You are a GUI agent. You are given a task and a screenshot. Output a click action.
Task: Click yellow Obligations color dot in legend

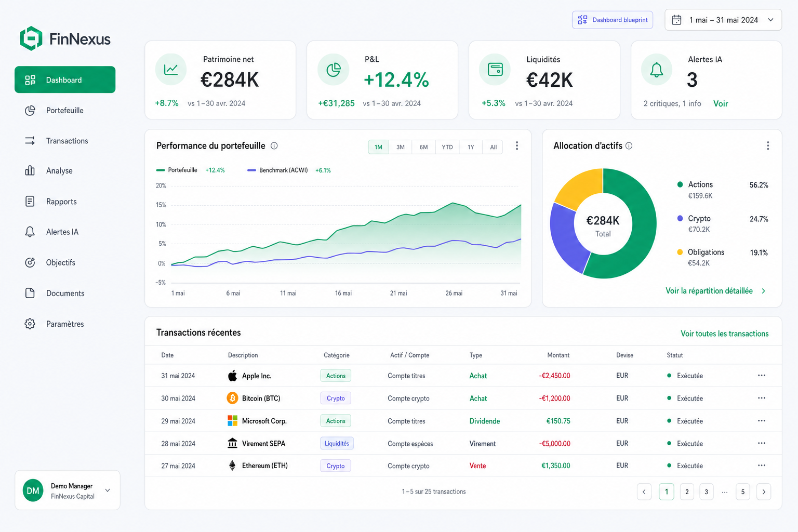point(680,252)
